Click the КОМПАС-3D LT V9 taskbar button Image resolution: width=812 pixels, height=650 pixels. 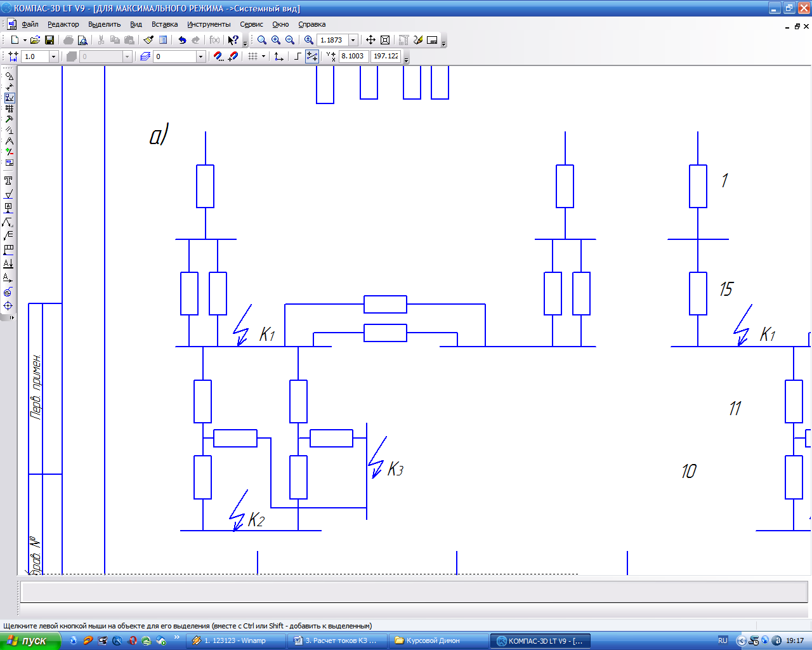540,640
